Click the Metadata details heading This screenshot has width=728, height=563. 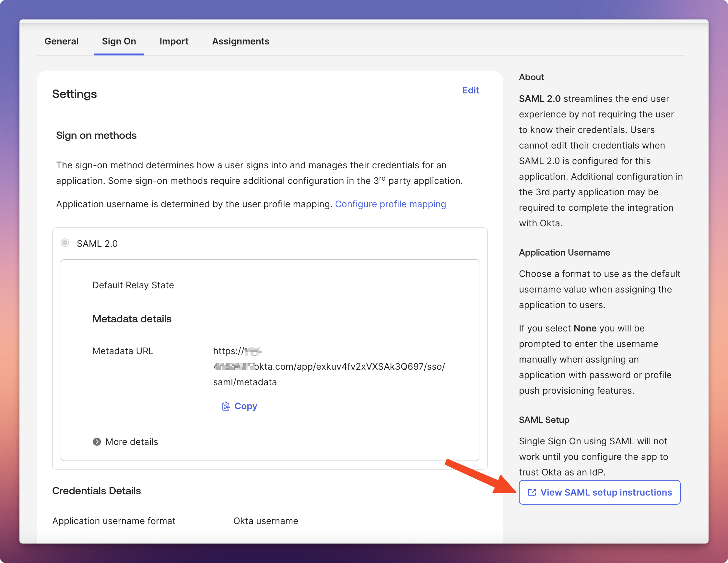click(x=132, y=319)
